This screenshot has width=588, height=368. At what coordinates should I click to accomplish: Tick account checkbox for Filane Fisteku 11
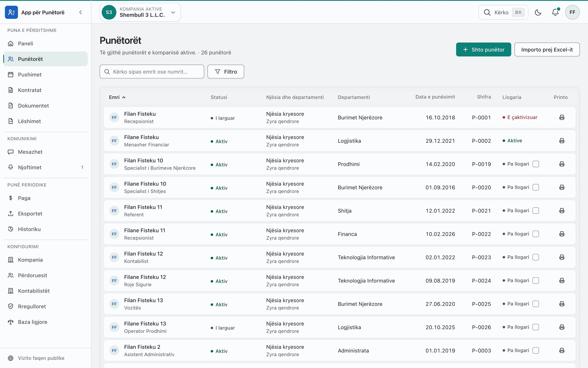536,234
